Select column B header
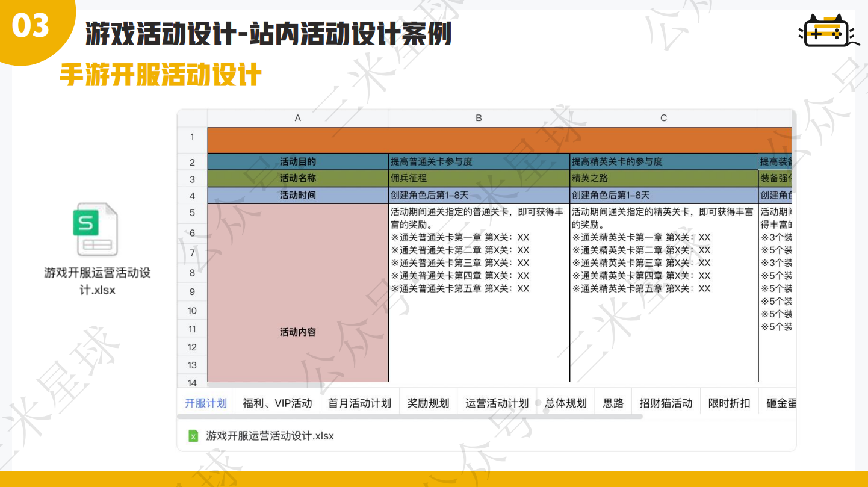868x487 pixels. coord(479,118)
